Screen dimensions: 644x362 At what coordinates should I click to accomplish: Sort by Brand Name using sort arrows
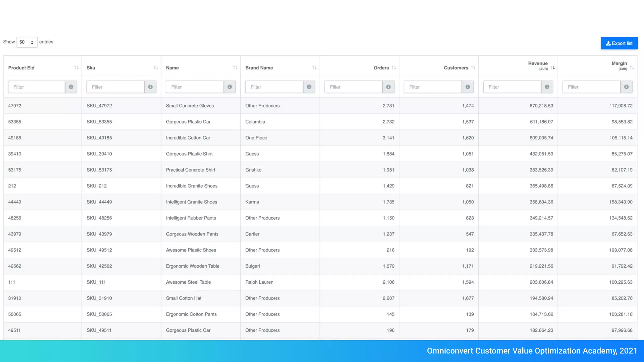[314, 68]
